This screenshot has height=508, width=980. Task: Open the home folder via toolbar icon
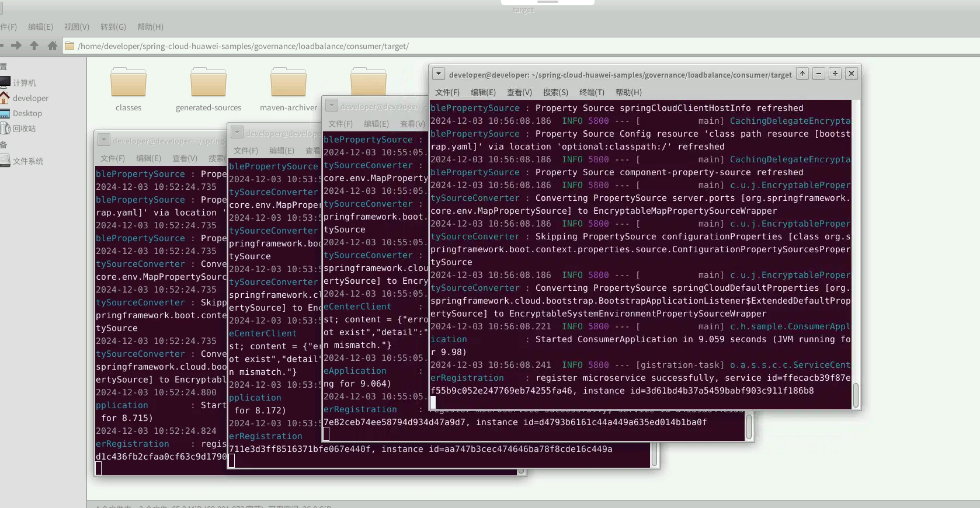tap(52, 46)
